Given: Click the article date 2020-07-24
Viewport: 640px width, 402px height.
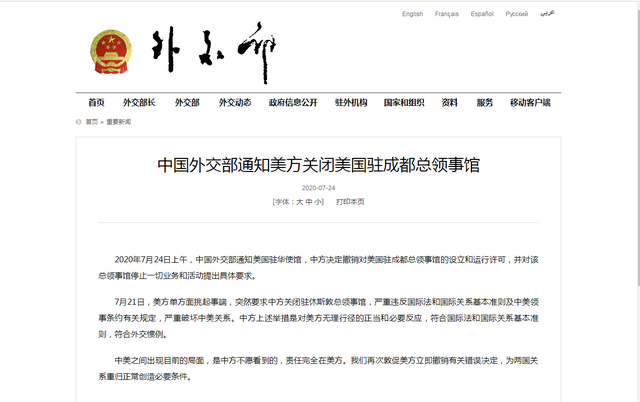Looking at the screenshot, I should tap(318, 188).
